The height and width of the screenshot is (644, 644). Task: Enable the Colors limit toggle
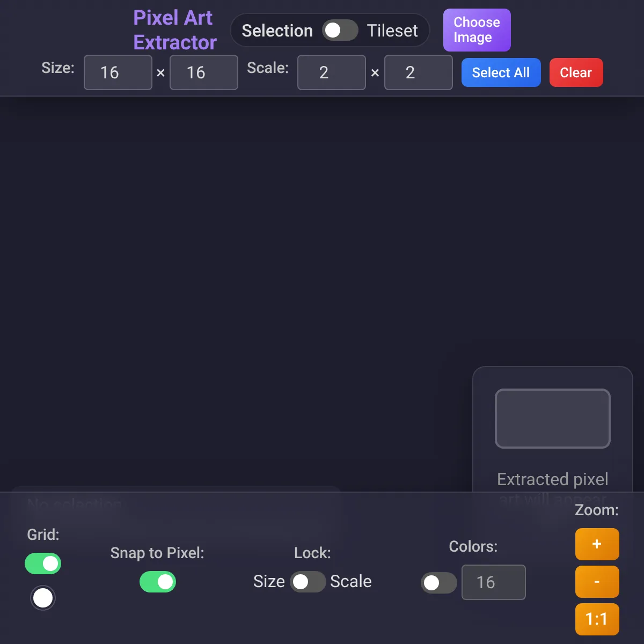[439, 582]
